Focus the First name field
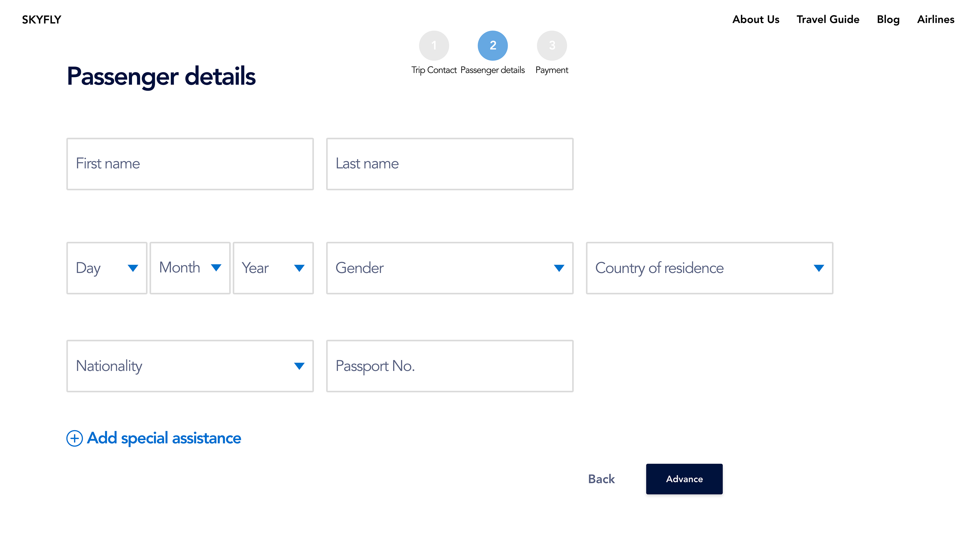Image resolution: width=980 pixels, height=551 pixels. pyautogui.click(x=190, y=164)
